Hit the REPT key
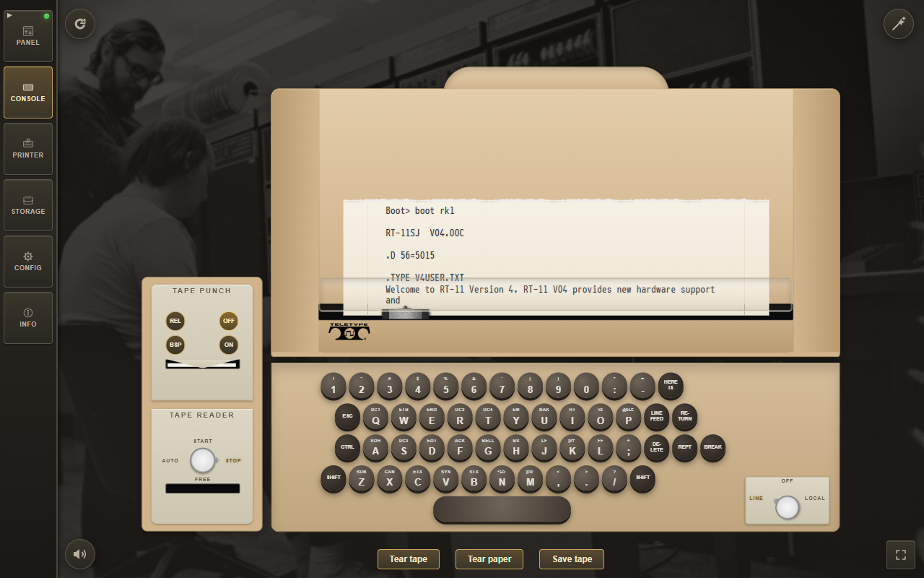The width and height of the screenshot is (924, 578). pos(684,447)
